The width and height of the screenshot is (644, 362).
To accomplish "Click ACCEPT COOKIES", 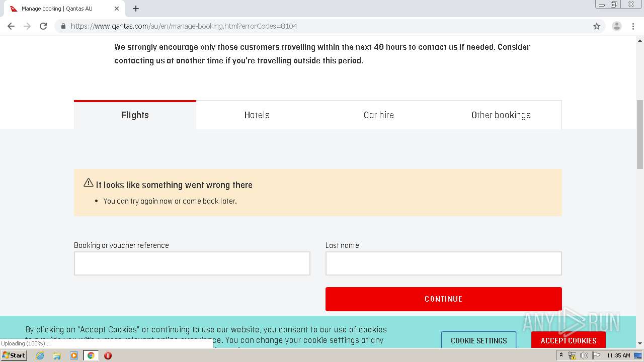I will tap(569, 340).
